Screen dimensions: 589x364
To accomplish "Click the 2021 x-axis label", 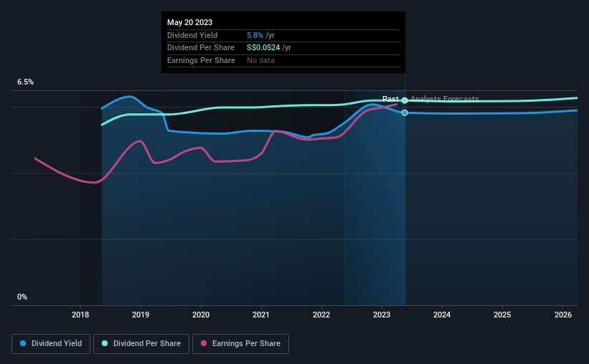I will point(261,315).
